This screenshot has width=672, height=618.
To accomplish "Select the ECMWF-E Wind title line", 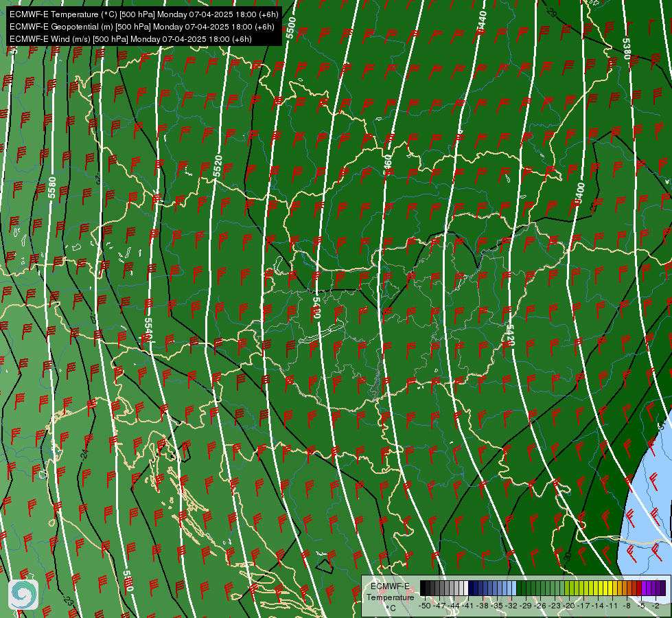I will 130,39.
